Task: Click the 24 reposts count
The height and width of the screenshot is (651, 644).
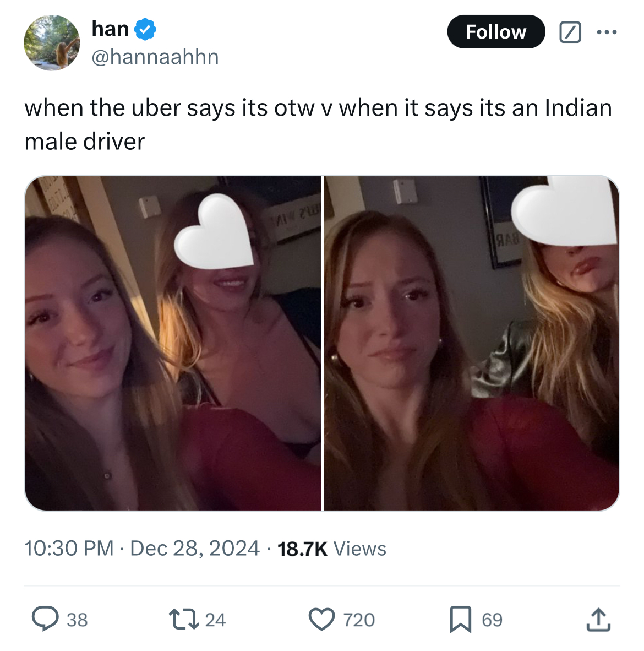Action: point(215,620)
